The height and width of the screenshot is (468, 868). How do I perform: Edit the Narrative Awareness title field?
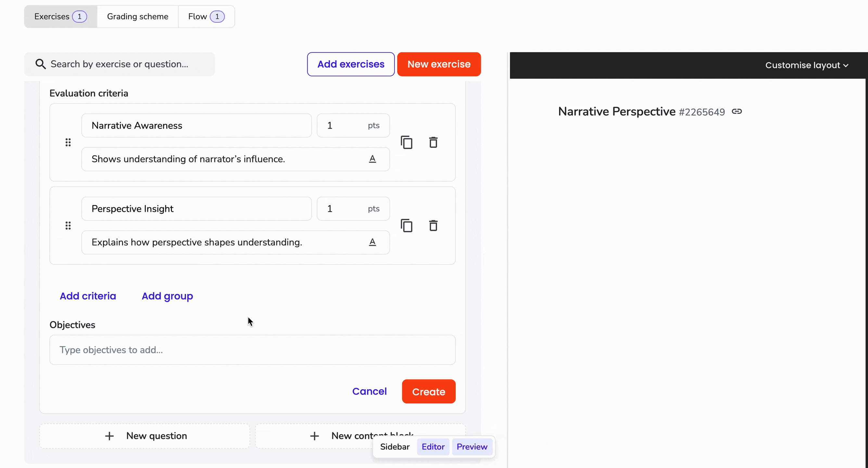click(197, 125)
